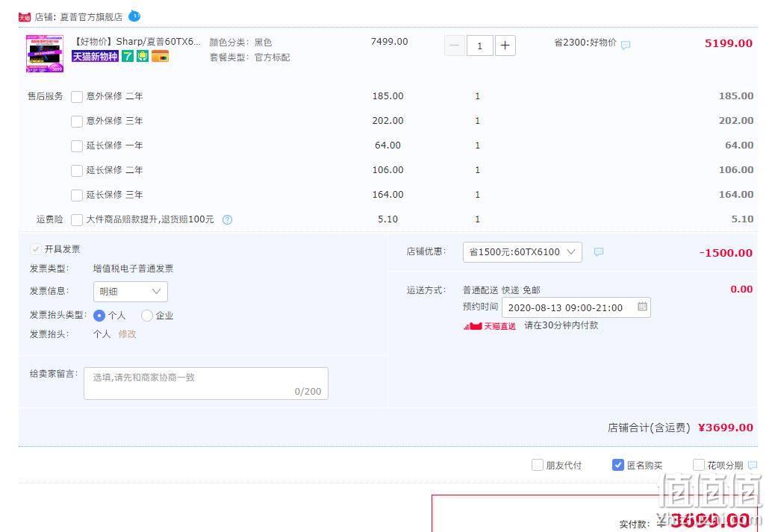Decrease quantity with the minus button
Viewport: 769px width, 532px height.
[455, 46]
